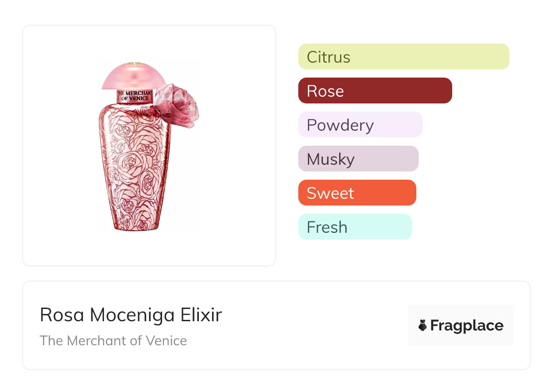
Task: Click the orange Sweet accord bar
Action: (x=357, y=193)
